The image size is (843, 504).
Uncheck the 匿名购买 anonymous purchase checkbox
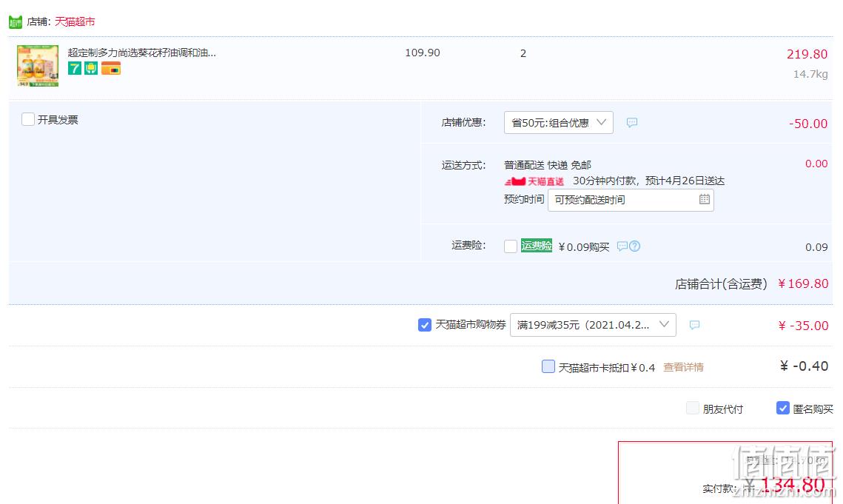pos(783,409)
